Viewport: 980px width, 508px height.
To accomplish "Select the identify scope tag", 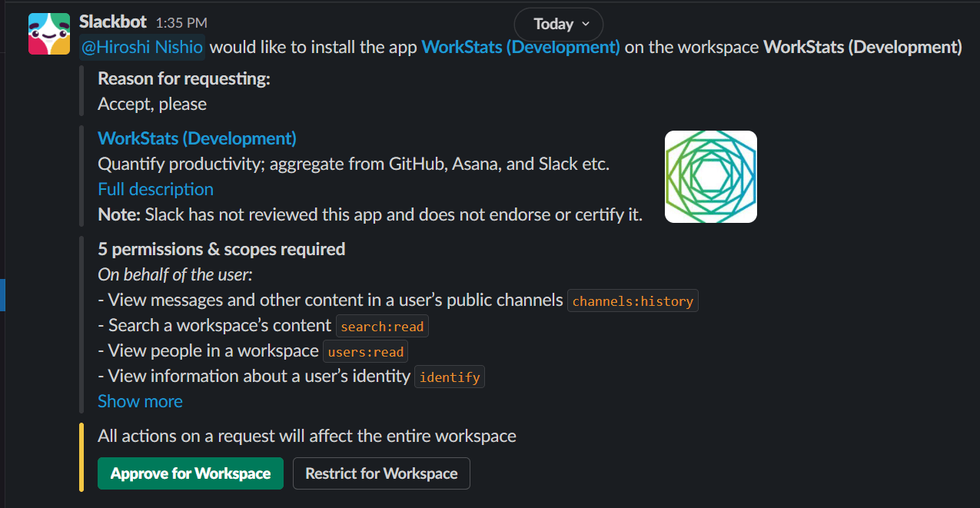I will tap(450, 377).
